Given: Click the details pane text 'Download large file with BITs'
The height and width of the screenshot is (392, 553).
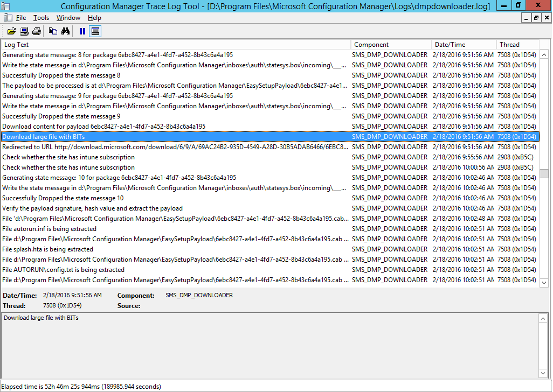Looking at the screenshot, I should pos(41,318).
